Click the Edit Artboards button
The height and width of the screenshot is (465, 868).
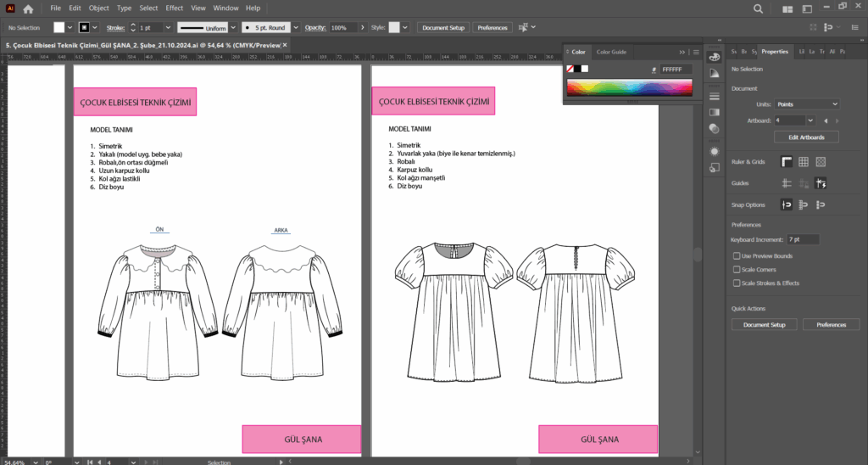(805, 137)
